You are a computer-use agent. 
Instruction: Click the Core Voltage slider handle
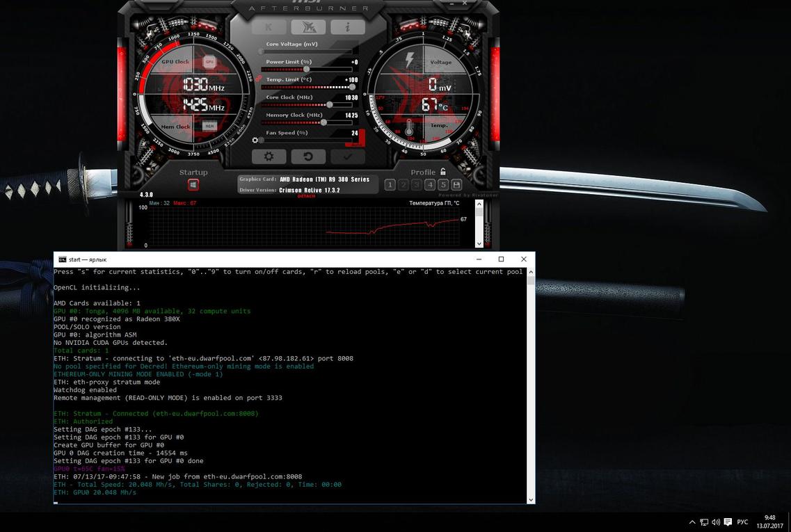tap(262, 51)
